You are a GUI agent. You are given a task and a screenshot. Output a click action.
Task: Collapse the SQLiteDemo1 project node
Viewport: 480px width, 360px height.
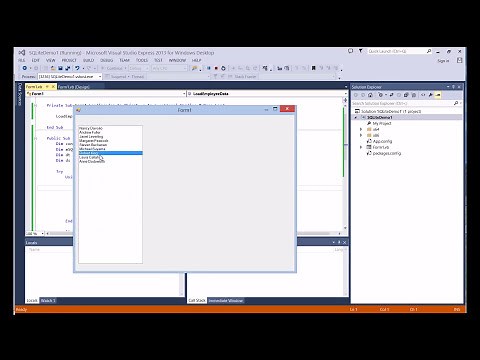355,117
